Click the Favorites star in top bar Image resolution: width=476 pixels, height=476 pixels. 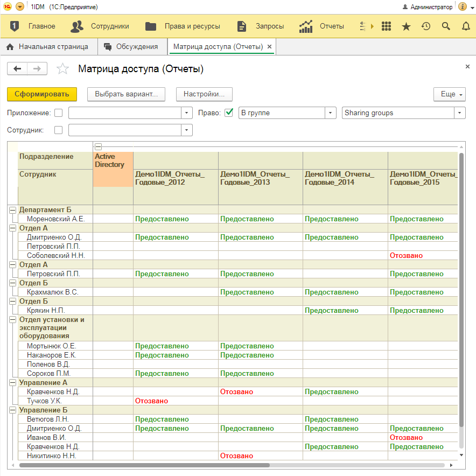(406, 26)
